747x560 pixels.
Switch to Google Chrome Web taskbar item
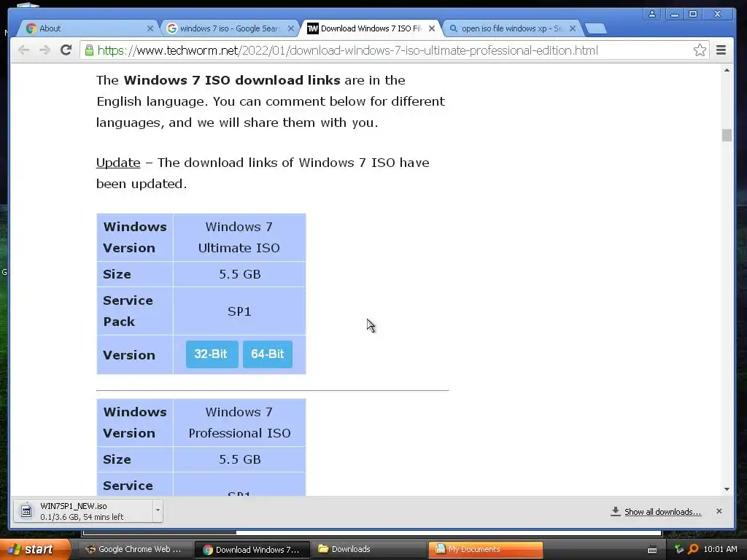(135, 550)
